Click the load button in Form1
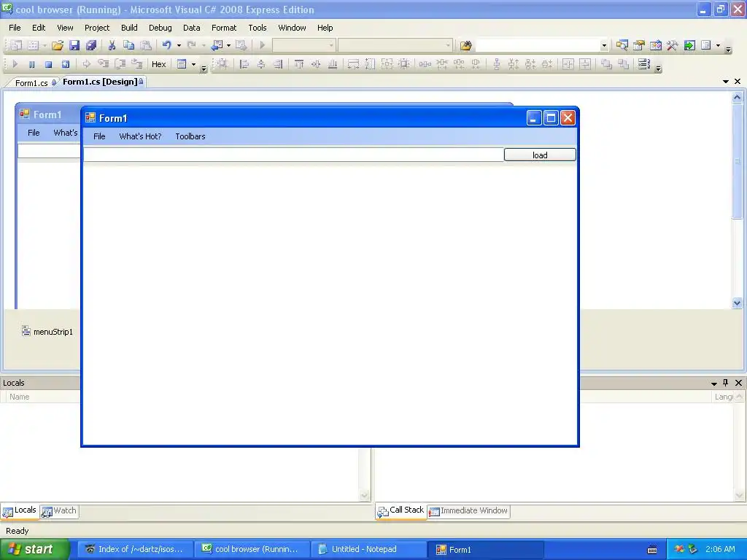Screen dimensions: 747x560 [x=540, y=155]
